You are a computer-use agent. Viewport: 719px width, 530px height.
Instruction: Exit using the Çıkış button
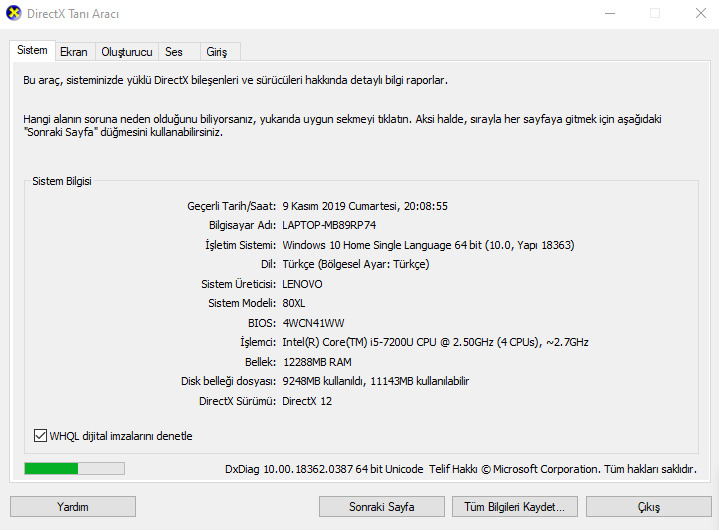click(649, 507)
